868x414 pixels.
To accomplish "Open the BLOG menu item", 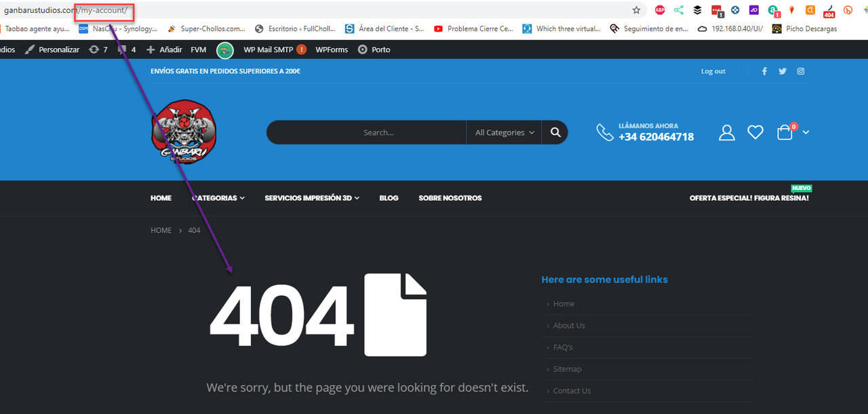I will coord(389,198).
